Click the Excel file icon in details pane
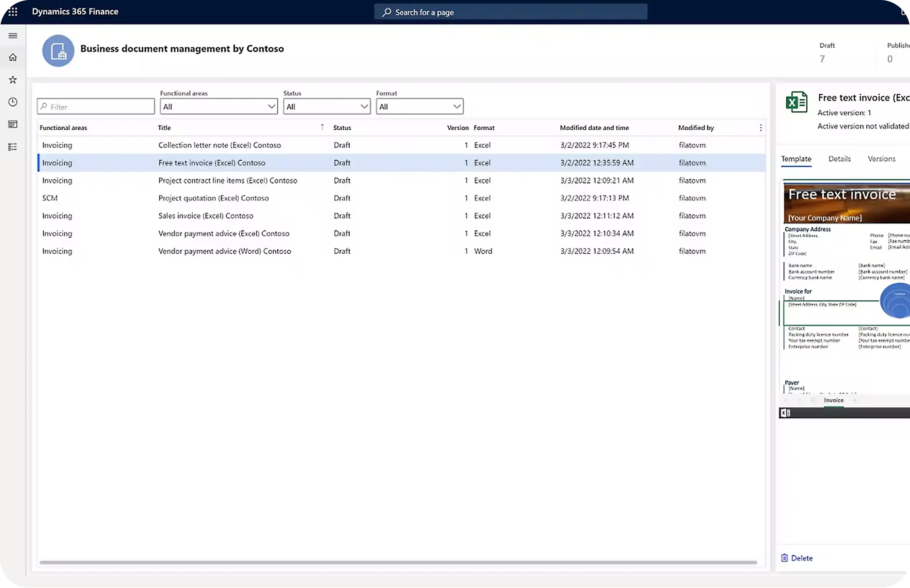The height and width of the screenshot is (588, 910). (796, 102)
